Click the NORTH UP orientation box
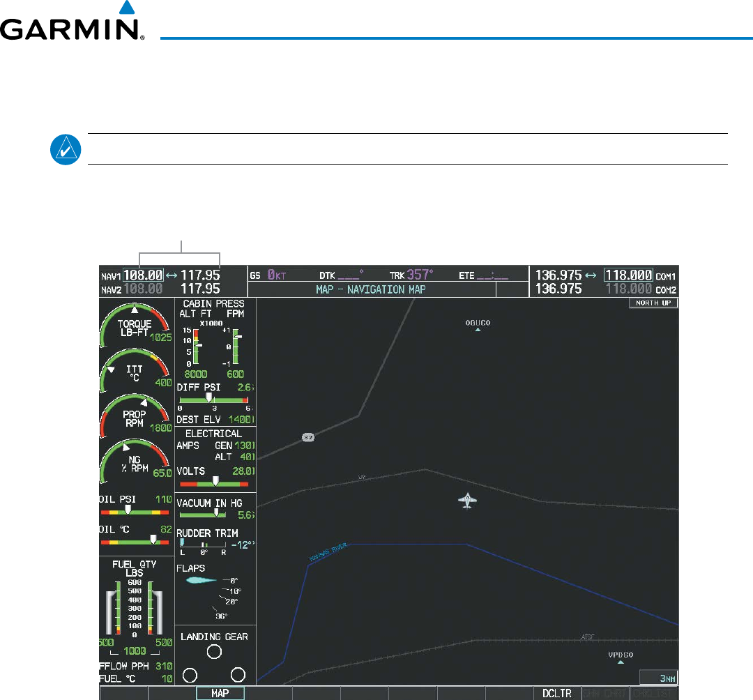753x700 pixels. point(653,303)
